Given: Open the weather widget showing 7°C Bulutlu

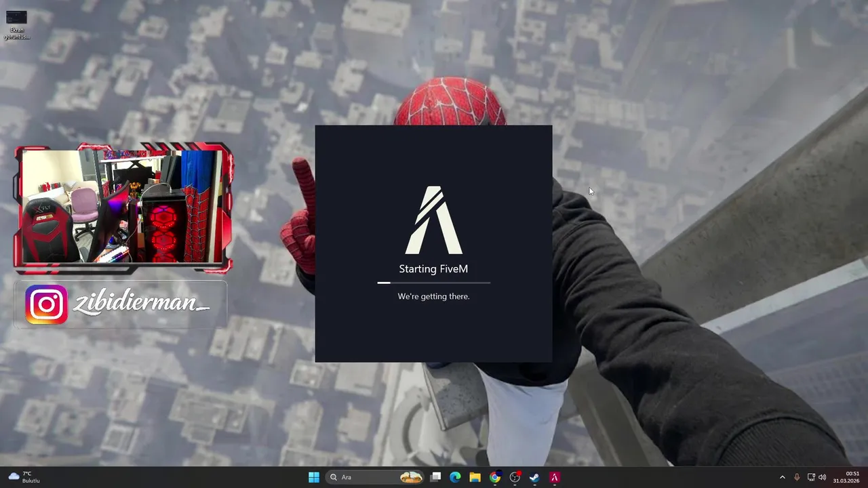Looking at the screenshot, I should point(24,477).
